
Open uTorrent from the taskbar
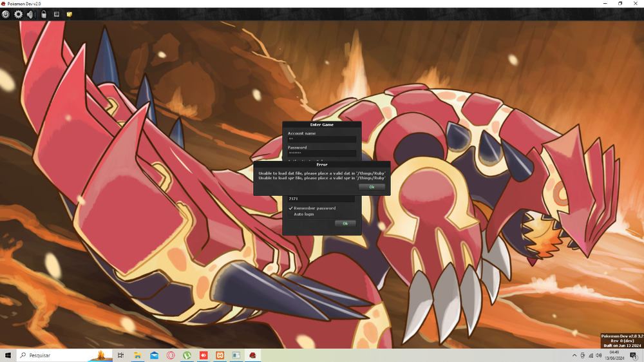187,355
